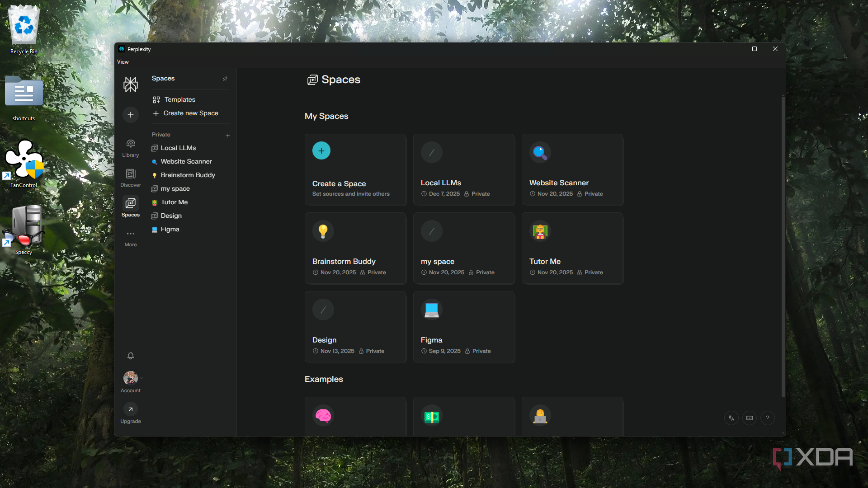The image size is (868, 488).
Task: Toggle the pin icon next to Spaces
Action: (x=225, y=79)
